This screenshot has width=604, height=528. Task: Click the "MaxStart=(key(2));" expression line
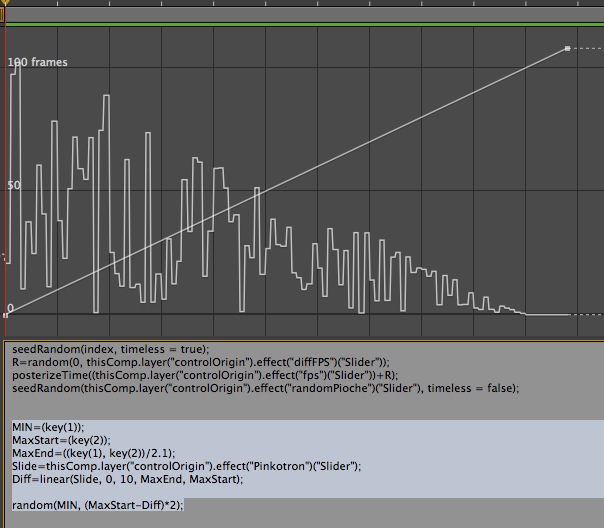[61, 440]
